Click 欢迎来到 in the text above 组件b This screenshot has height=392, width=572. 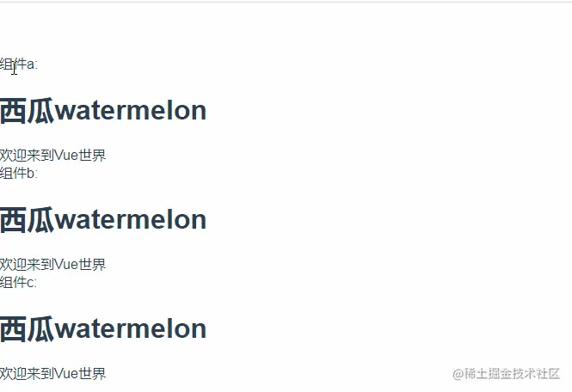pos(27,156)
